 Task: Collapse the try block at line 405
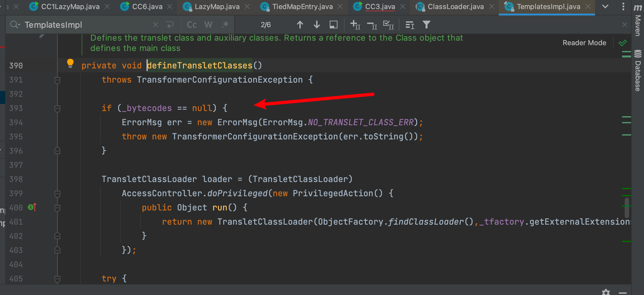57,279
